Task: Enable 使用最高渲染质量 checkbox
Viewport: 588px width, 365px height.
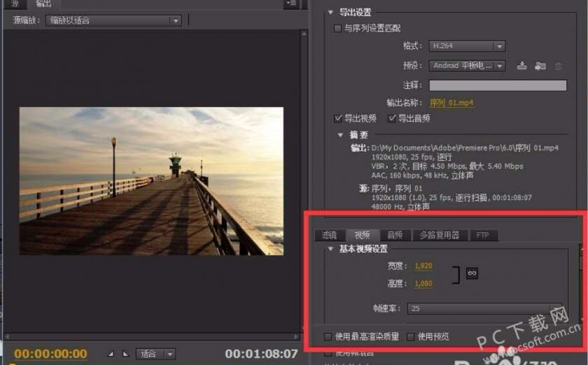Action: [x=328, y=336]
